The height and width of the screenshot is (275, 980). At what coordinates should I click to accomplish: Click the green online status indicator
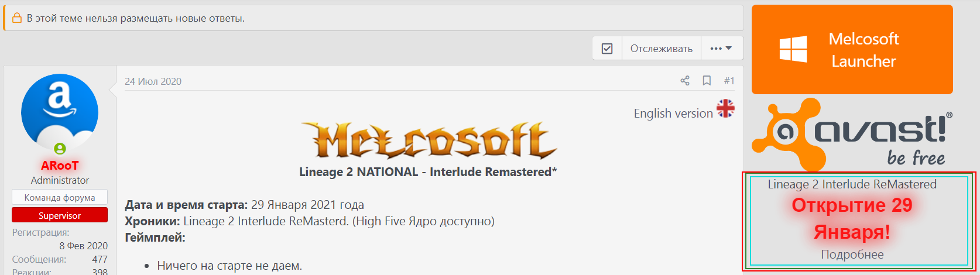coord(60,149)
